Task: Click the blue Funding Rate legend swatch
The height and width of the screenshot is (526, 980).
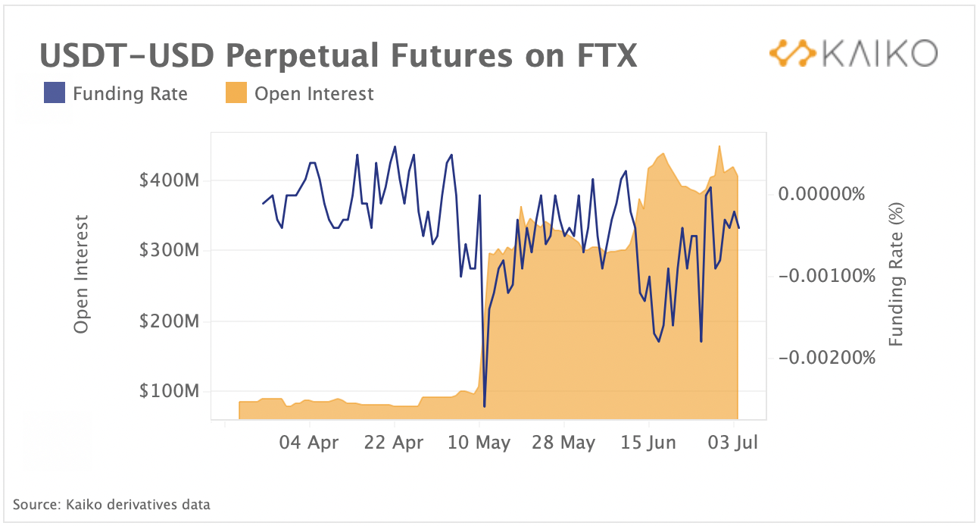Action: (55, 94)
